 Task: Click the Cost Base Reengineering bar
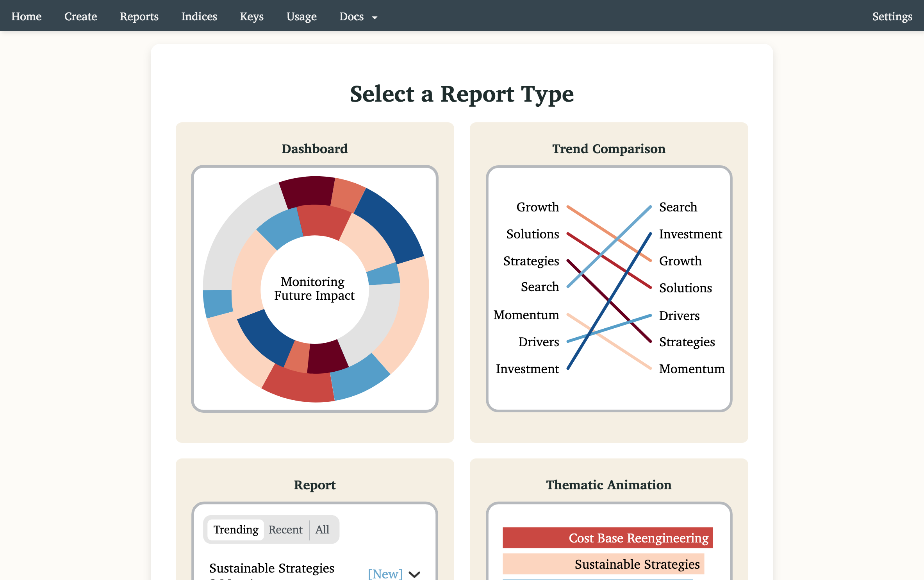point(608,538)
